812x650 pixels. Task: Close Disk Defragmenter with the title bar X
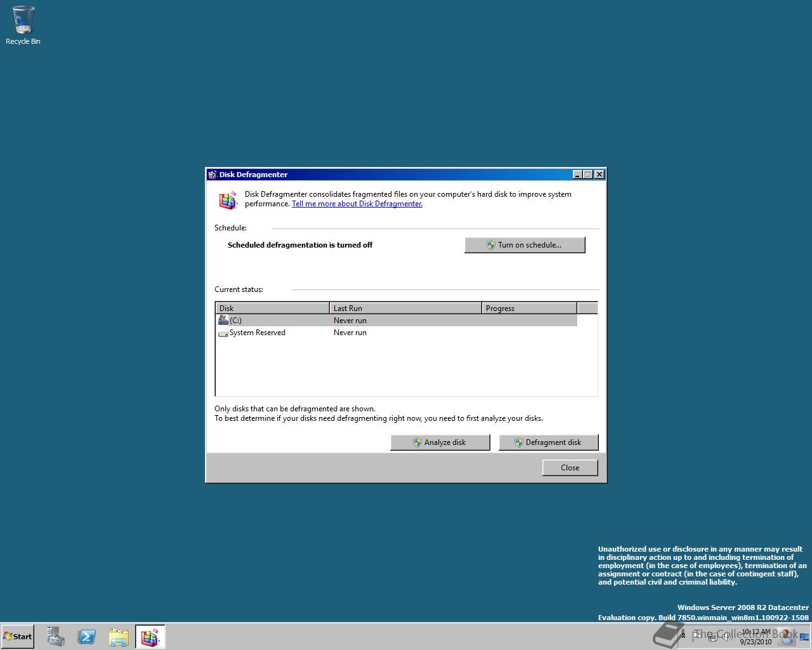(599, 175)
